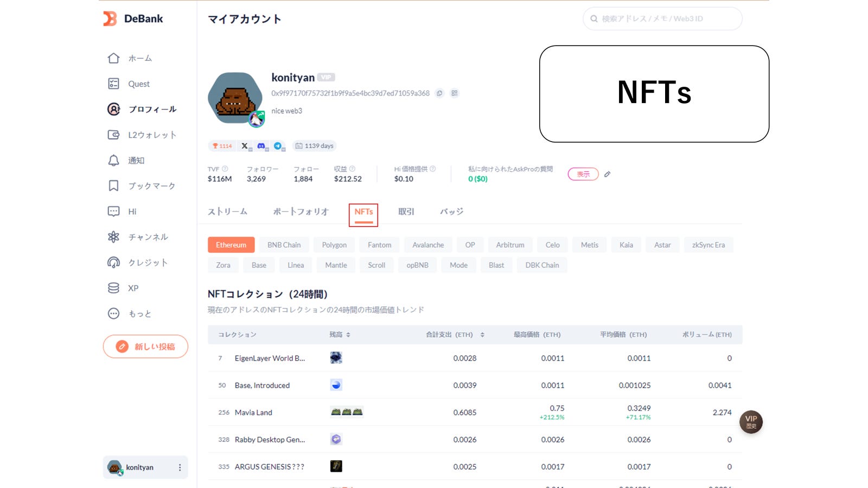This screenshot has height=488, width=868.
Task: Click the konityan account in sidebar footer
Action: point(145,467)
